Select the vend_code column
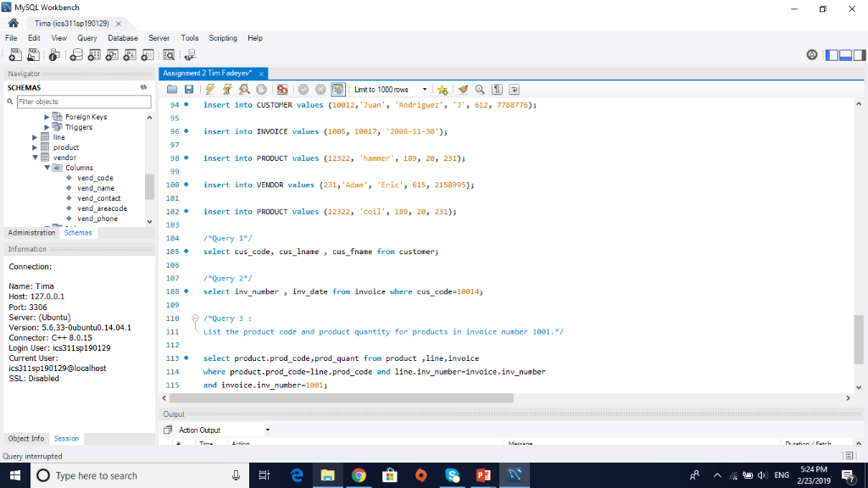The width and height of the screenshot is (868, 488). 95,178
